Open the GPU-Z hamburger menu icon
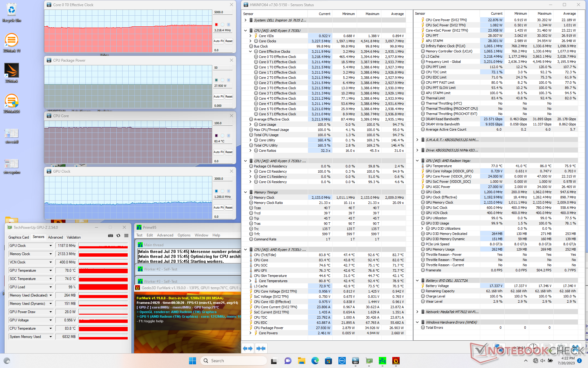The height and width of the screenshot is (368, 588). point(126,236)
